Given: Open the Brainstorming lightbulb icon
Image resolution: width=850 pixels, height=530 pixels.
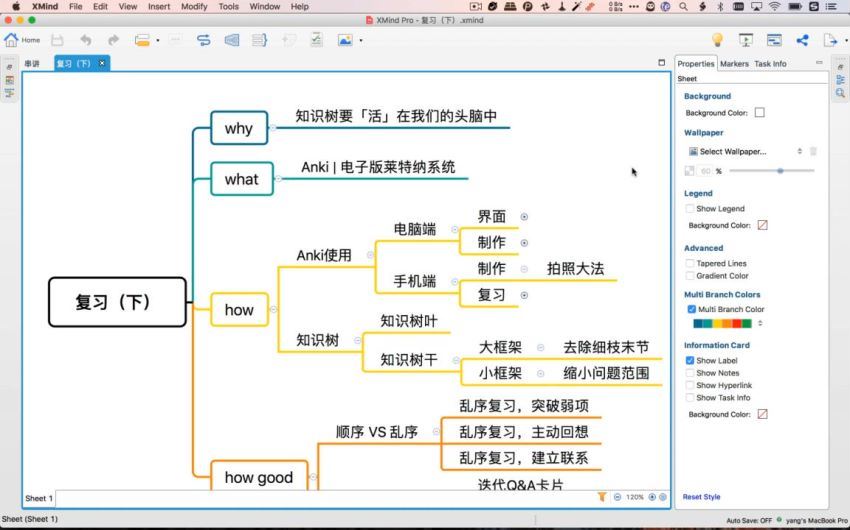Looking at the screenshot, I should pos(716,40).
